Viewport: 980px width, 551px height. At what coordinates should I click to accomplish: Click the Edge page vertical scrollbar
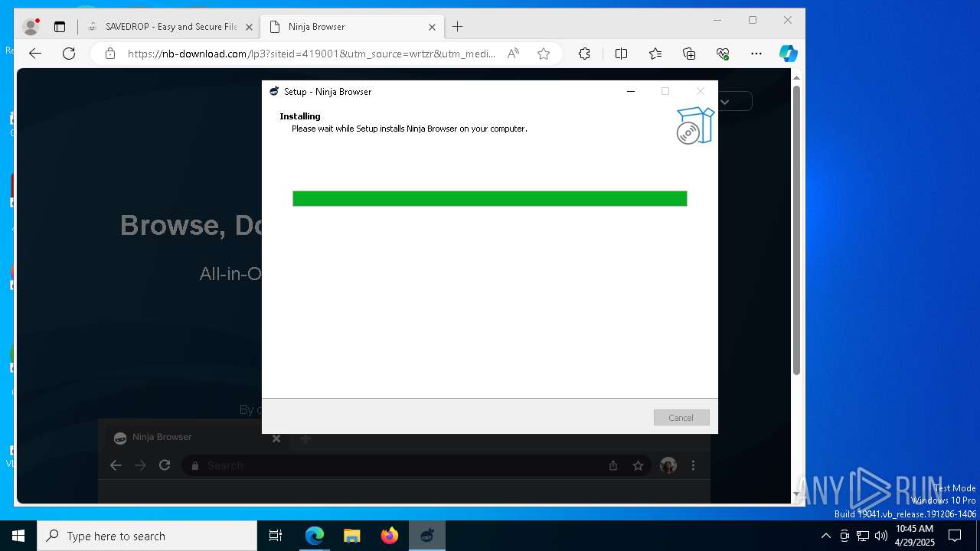click(796, 230)
